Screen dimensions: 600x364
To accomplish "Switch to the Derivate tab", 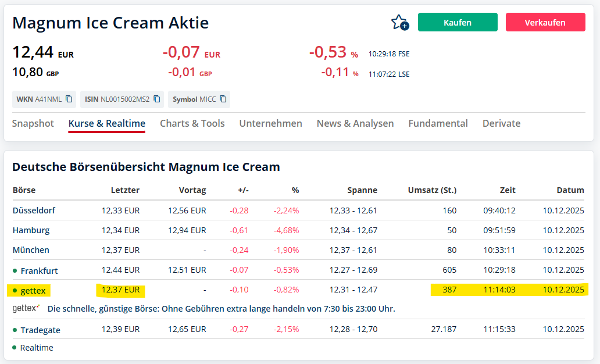I will 501,123.
